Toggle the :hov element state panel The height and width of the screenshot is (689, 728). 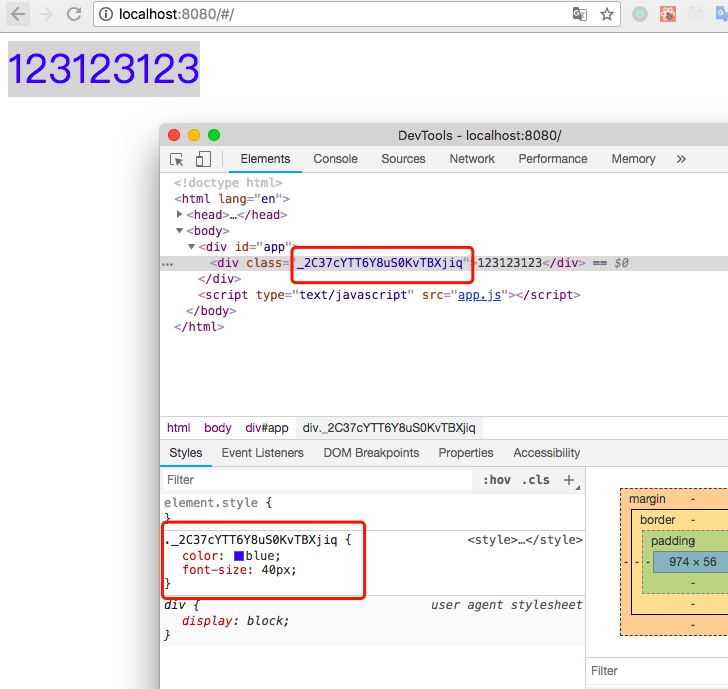(497, 480)
